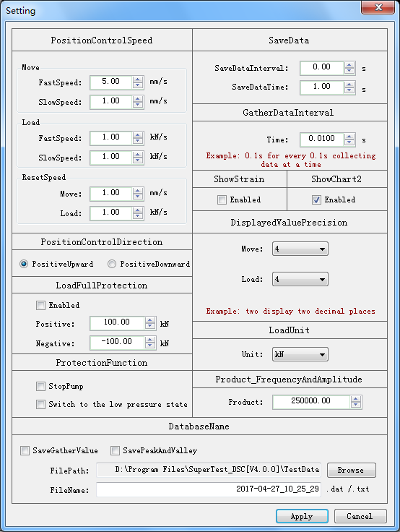The height and width of the screenshot is (532, 400).
Task: Click FileName input field
Action: click(209, 489)
